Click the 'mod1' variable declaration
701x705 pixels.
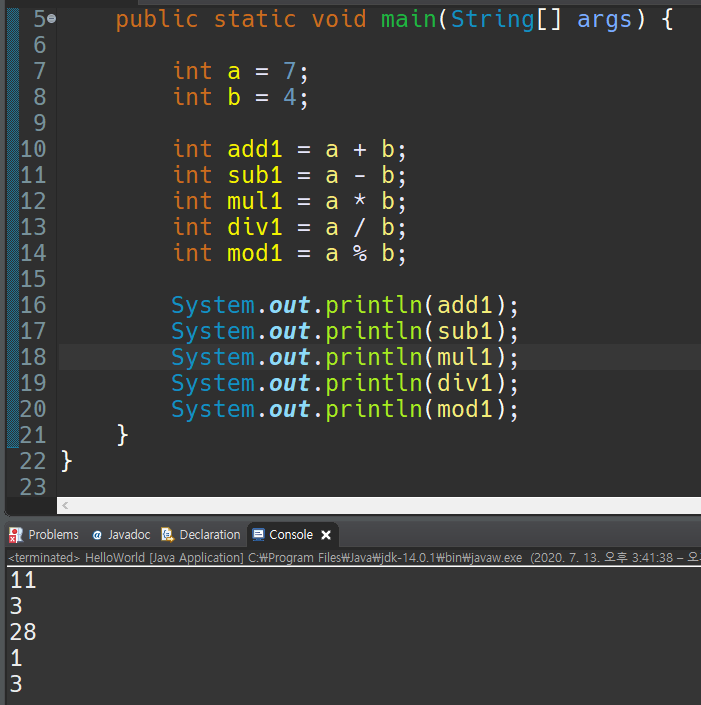click(x=255, y=254)
